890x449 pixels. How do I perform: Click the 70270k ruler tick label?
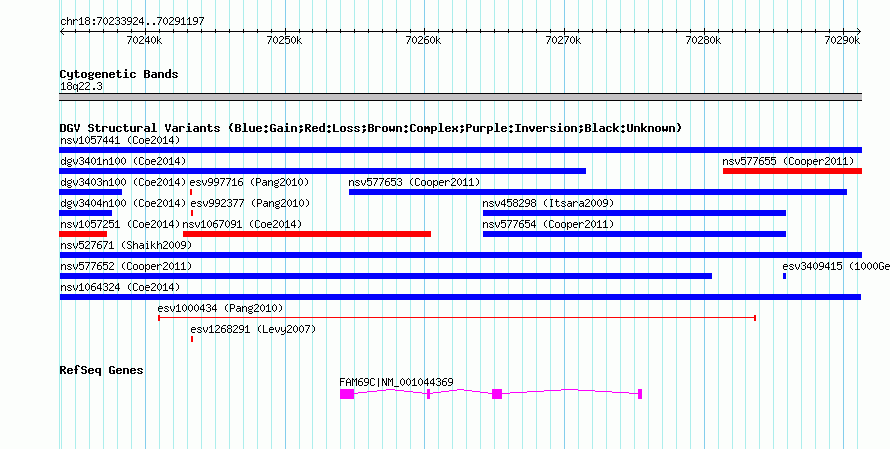tap(564, 40)
